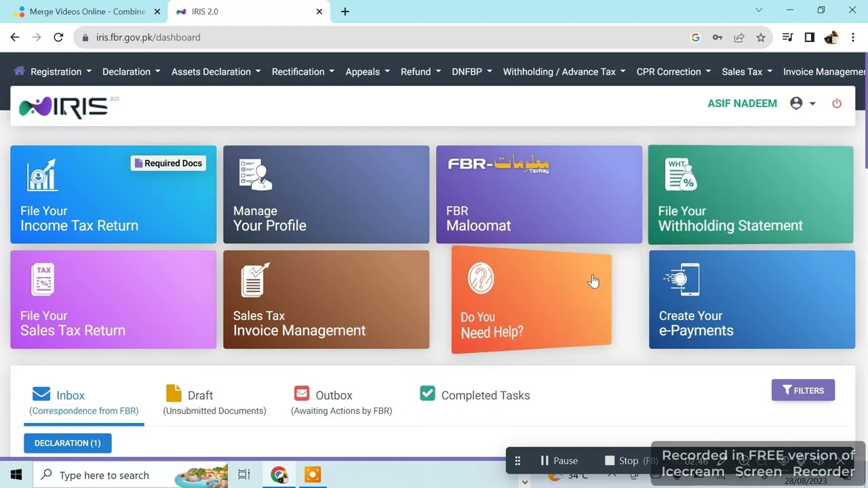Click the question mark help icon

[x=481, y=279]
